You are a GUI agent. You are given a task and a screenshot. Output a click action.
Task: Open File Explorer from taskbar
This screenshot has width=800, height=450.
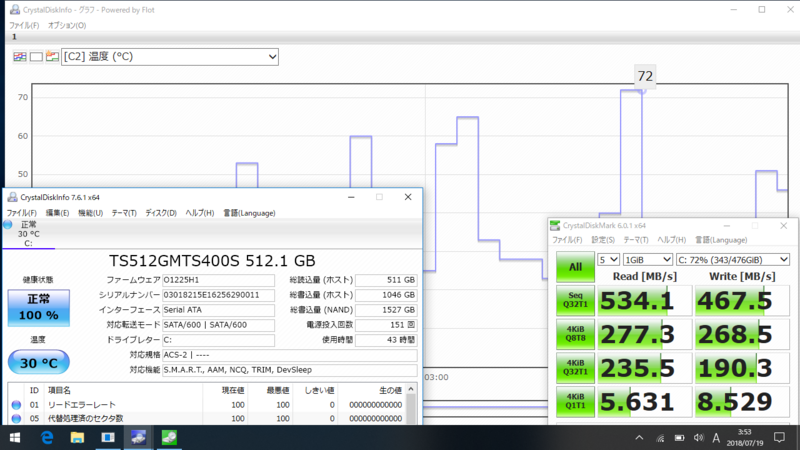pyautogui.click(x=77, y=438)
